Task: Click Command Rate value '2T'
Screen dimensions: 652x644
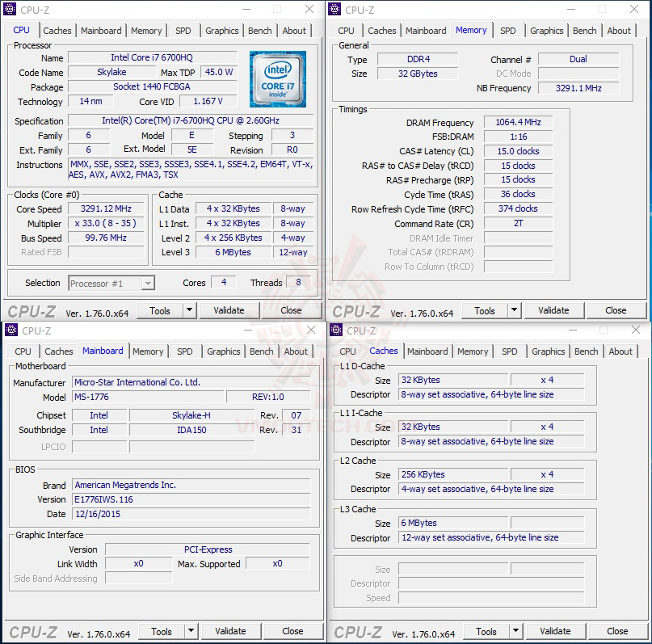Action: (518, 223)
